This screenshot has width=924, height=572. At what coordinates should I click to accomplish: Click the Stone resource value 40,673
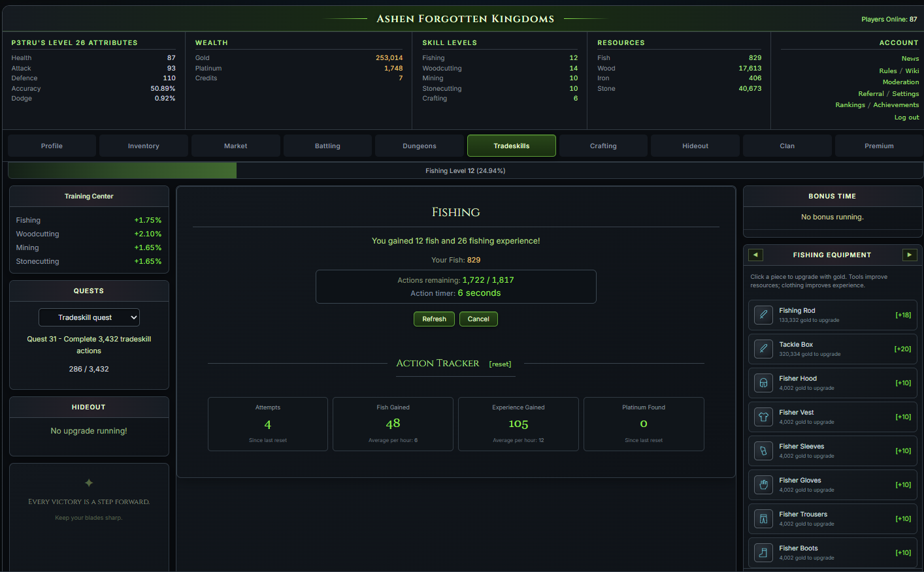[x=750, y=88]
